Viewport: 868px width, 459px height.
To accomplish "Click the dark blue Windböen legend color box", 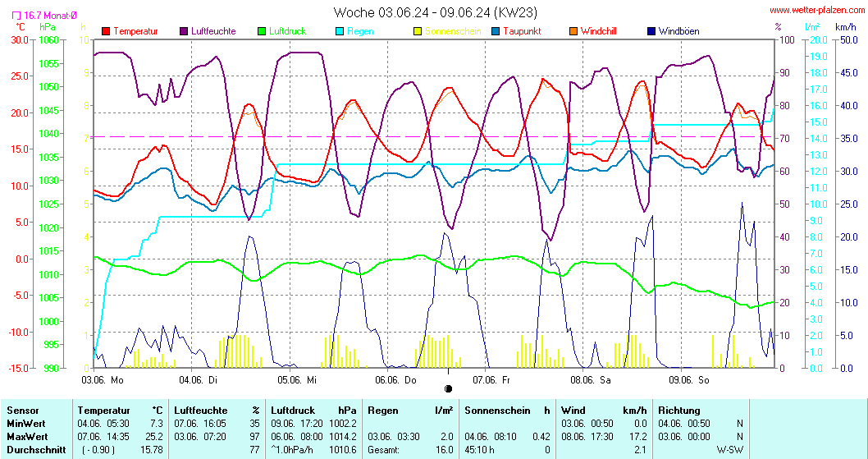I will pyautogui.click(x=651, y=31).
